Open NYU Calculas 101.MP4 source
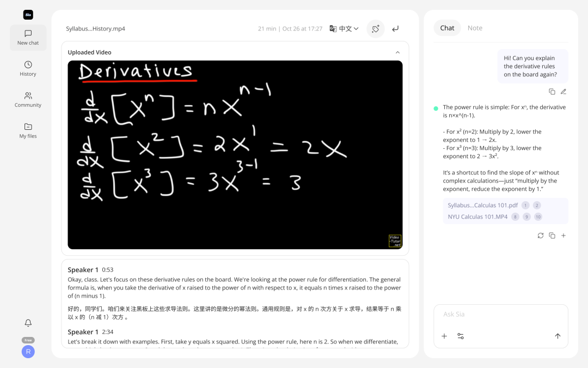 tap(477, 216)
